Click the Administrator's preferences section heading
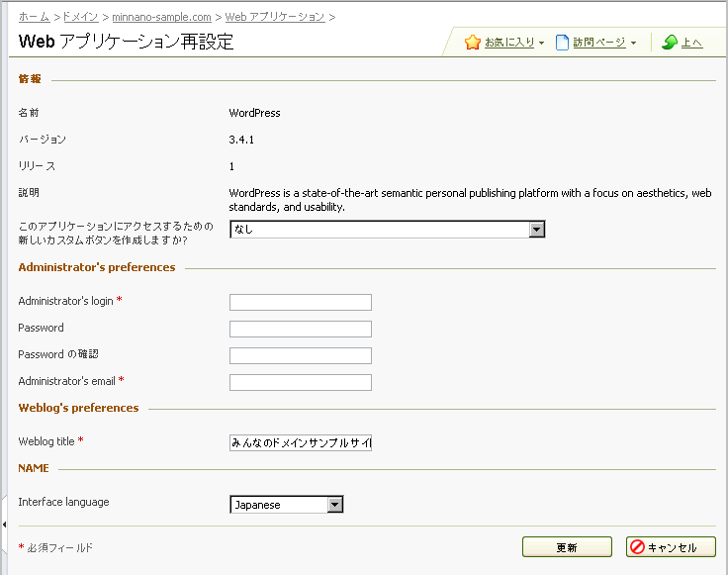 97,267
